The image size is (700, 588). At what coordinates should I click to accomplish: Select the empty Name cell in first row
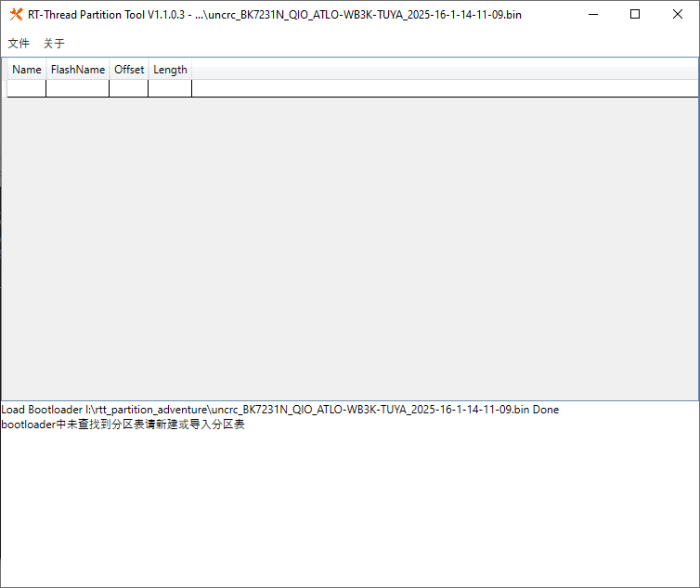[27, 88]
